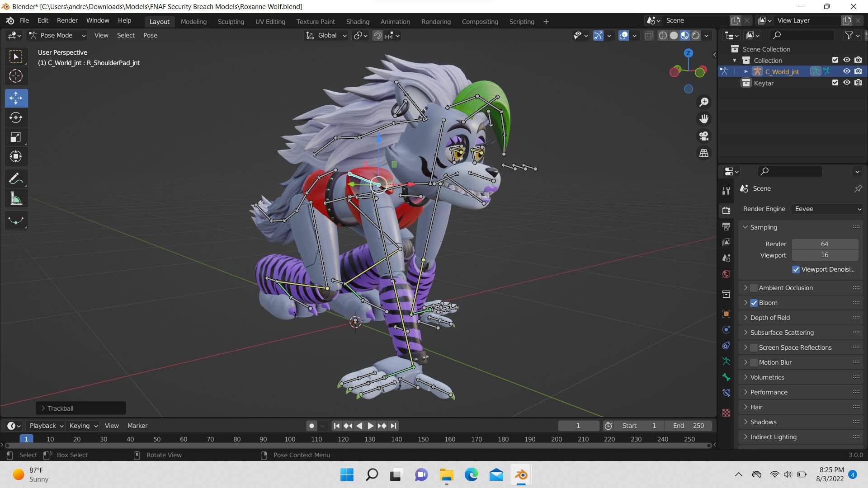
Task: Open the Render properties tab
Action: coord(726,210)
